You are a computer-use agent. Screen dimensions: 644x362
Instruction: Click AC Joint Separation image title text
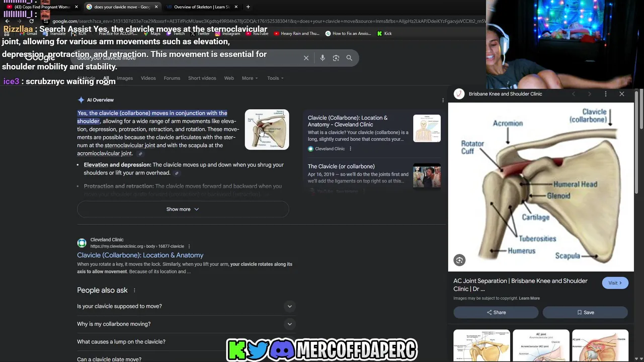(520, 285)
